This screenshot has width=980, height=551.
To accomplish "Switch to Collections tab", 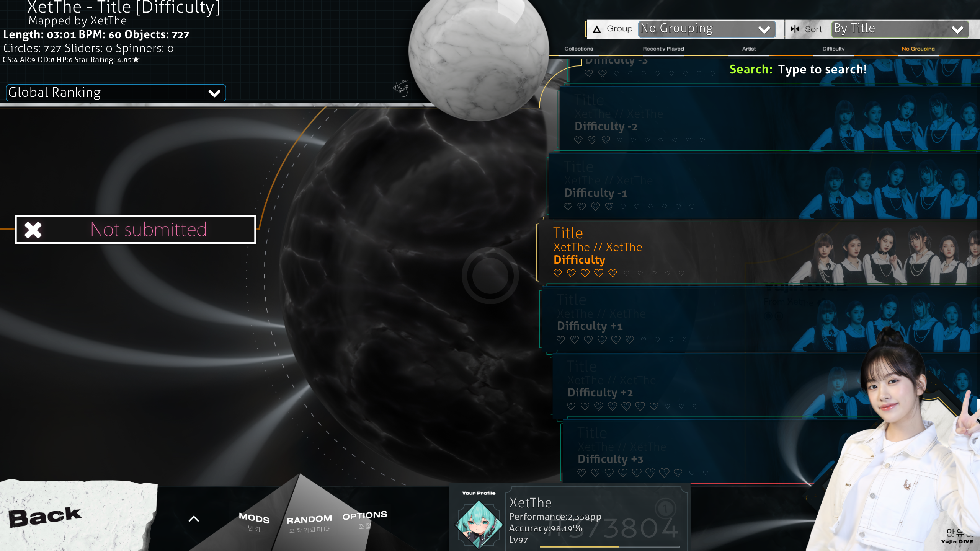I will [578, 48].
